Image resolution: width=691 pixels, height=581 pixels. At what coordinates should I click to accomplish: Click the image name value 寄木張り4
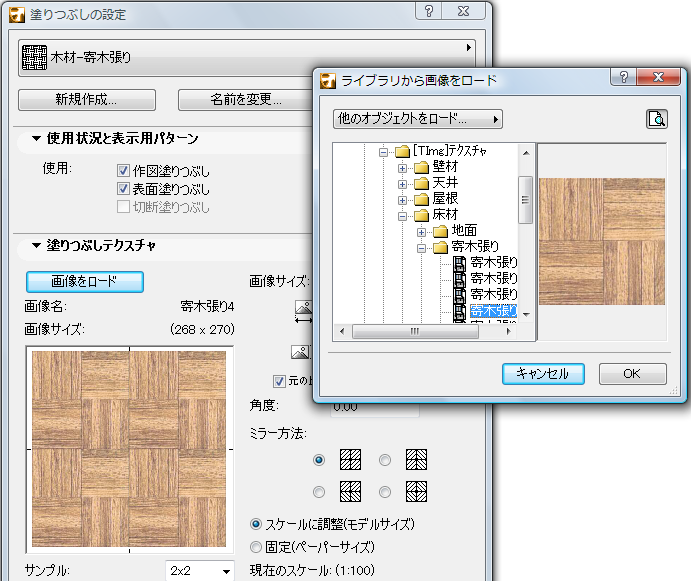[x=207, y=306]
